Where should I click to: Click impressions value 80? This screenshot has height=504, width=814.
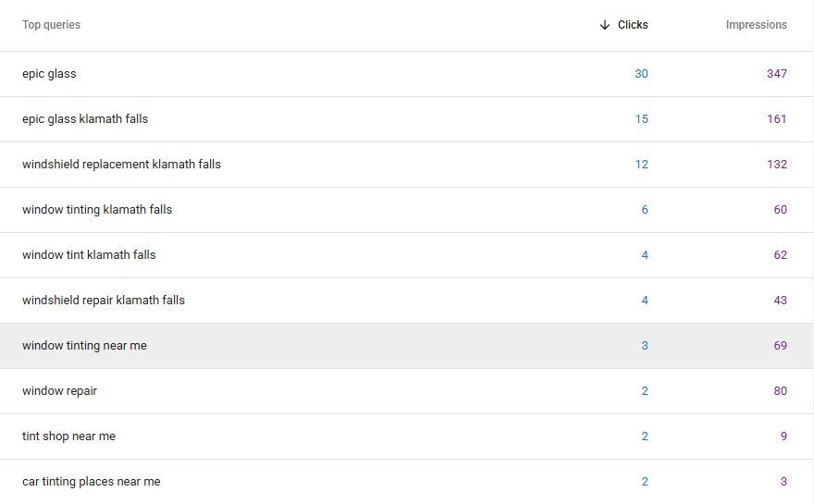tap(781, 391)
